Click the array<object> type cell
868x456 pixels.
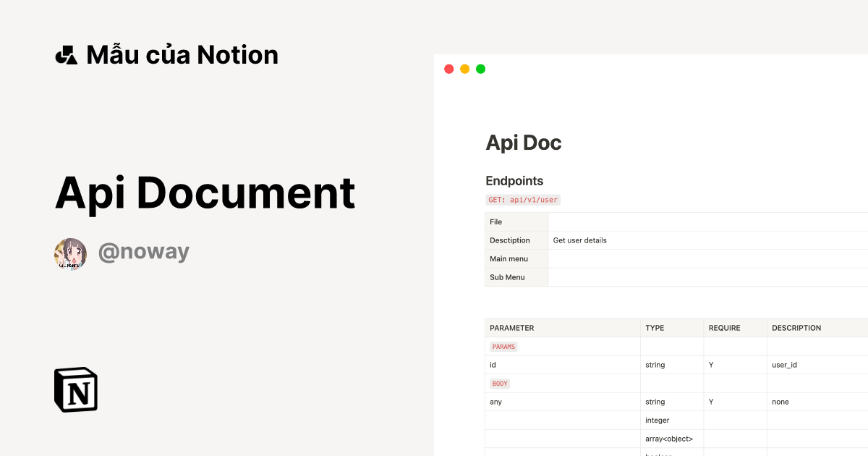pyautogui.click(x=668, y=439)
